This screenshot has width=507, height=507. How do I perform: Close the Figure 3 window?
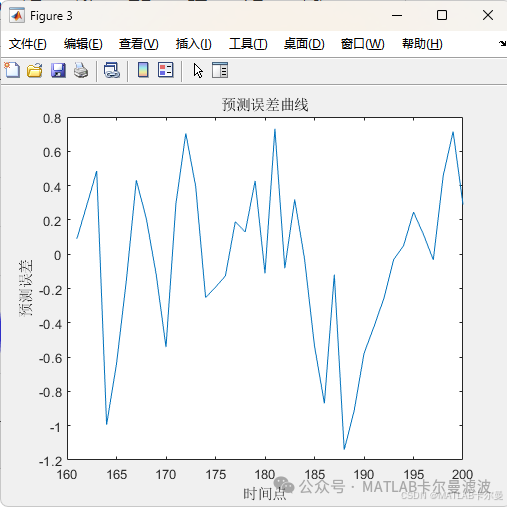point(488,15)
